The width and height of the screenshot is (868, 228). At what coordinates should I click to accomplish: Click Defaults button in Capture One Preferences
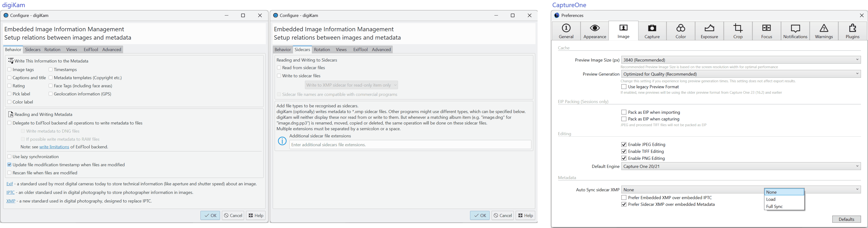click(847, 219)
